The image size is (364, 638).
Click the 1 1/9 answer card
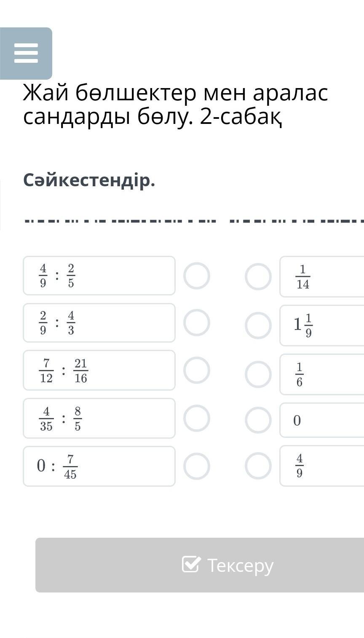pyautogui.click(x=322, y=325)
